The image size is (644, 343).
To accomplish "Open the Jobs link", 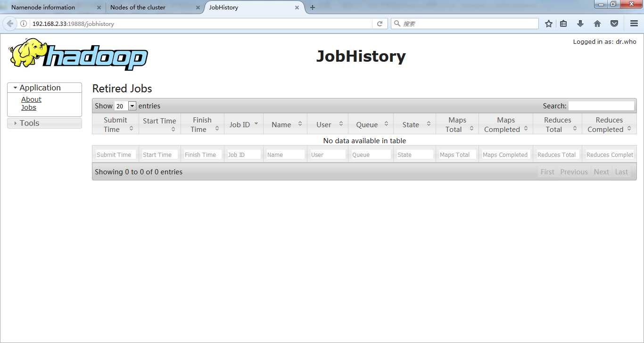I will click(29, 107).
